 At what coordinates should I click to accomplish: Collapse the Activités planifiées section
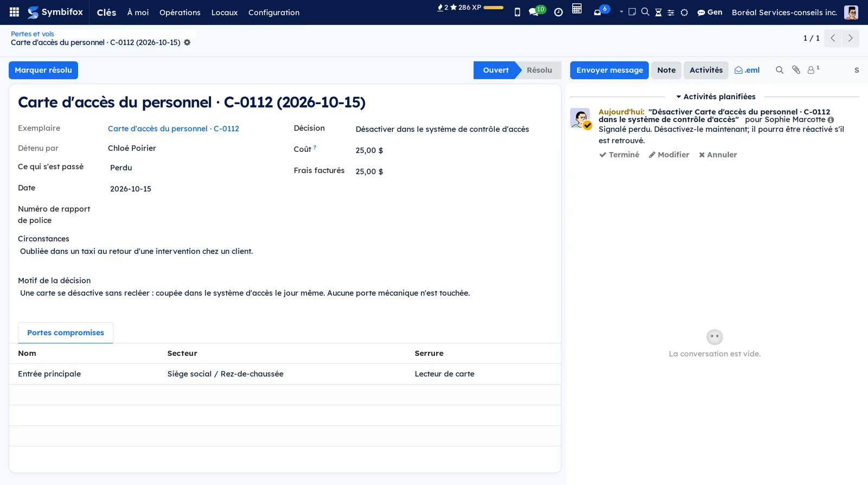point(716,97)
